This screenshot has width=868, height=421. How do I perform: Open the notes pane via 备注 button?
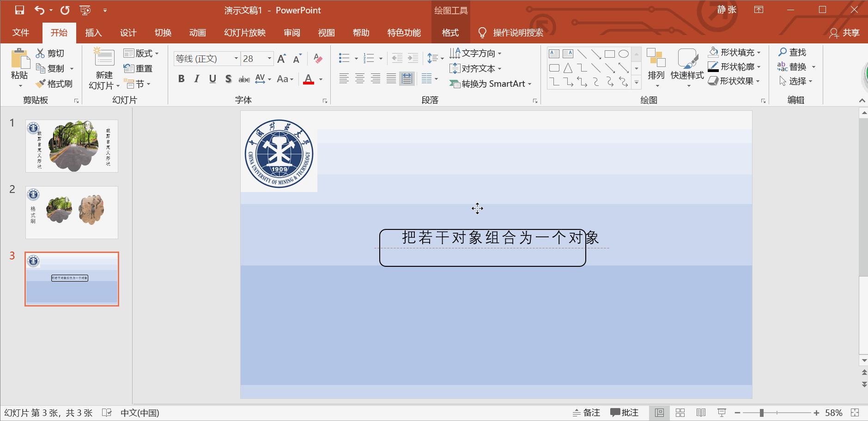[x=586, y=412]
